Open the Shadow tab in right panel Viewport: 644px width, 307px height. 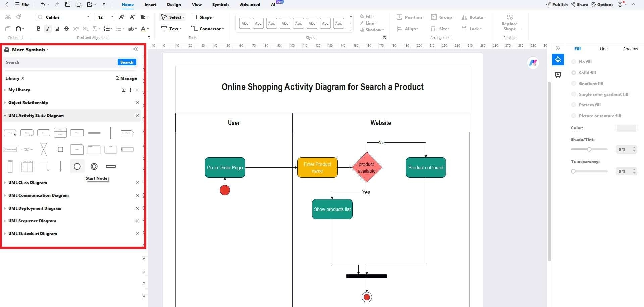(x=630, y=49)
